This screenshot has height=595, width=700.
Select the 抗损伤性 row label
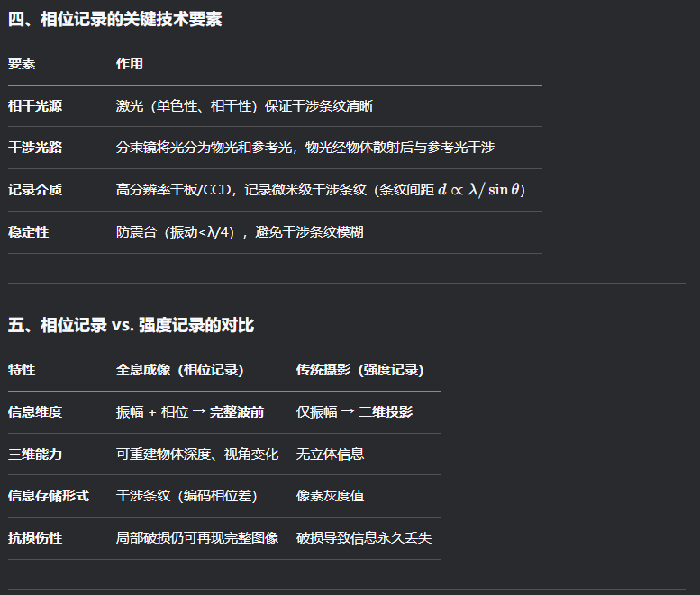[35, 538]
